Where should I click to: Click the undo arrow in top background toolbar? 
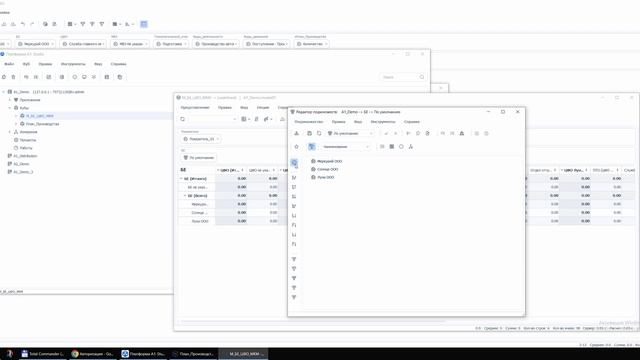click(x=23, y=24)
